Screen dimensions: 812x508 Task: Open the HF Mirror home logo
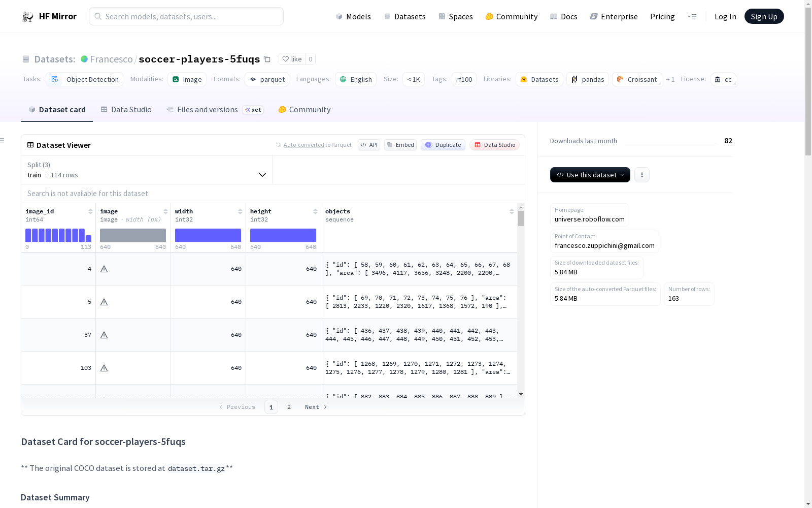coord(49,16)
